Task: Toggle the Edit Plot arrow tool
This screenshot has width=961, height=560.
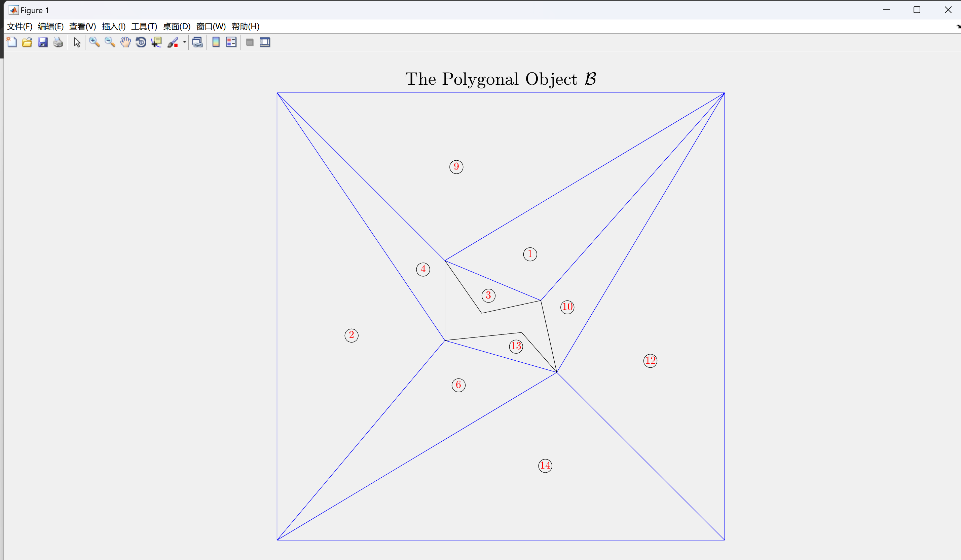Action: coord(77,42)
